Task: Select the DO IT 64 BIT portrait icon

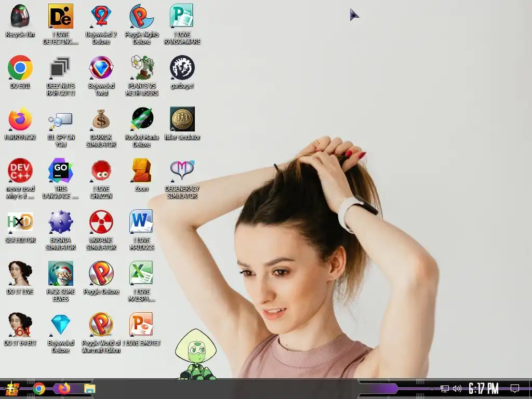Action: (20, 325)
